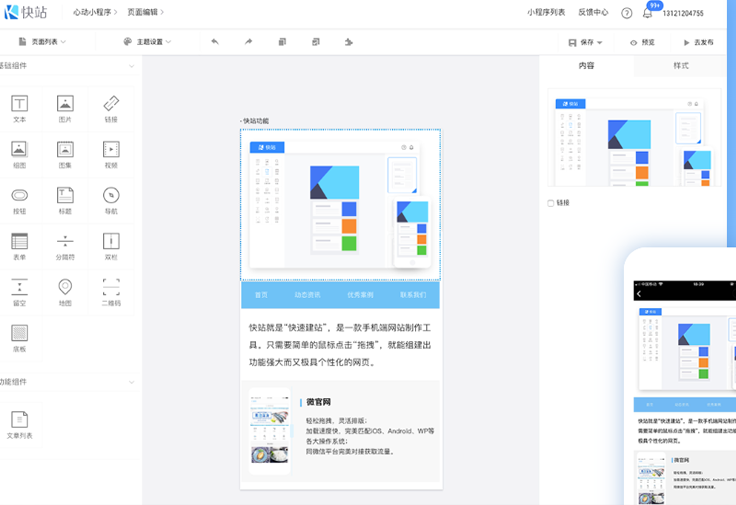Click the copy-page icon after the redo arrow

point(282,42)
